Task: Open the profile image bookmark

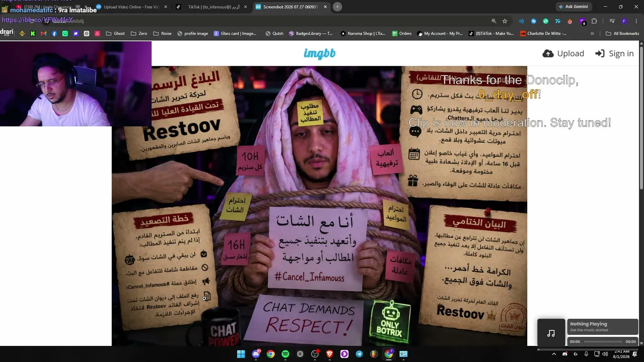Action: pos(192,34)
